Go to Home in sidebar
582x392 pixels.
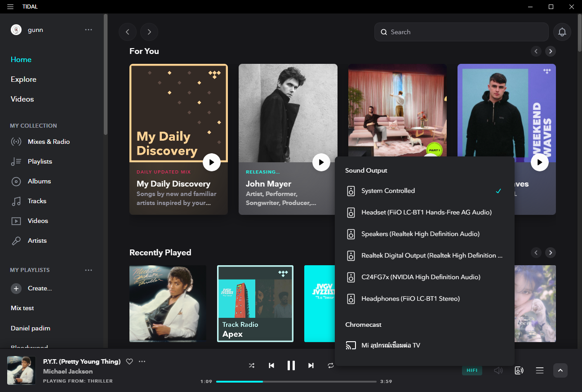tap(21, 59)
